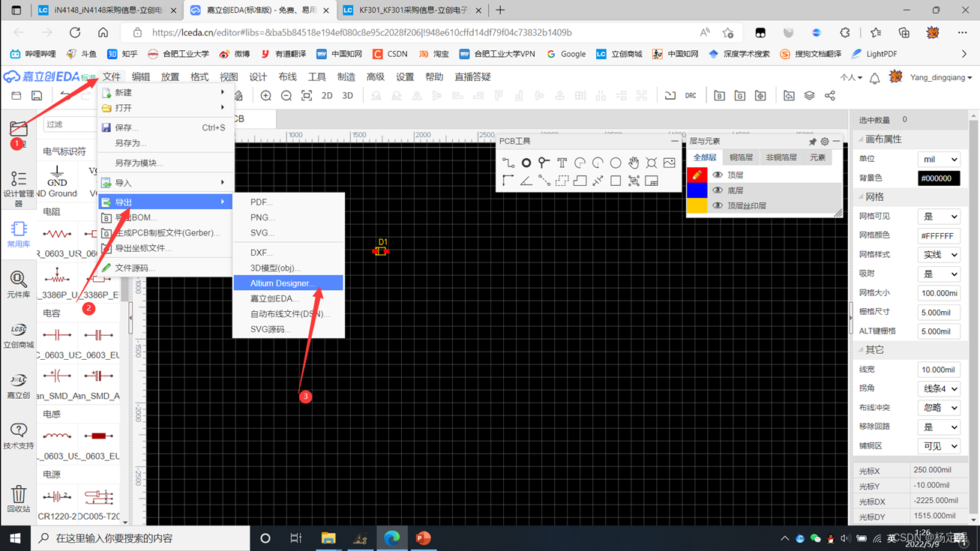Click the share toolbar icon

click(x=830, y=96)
